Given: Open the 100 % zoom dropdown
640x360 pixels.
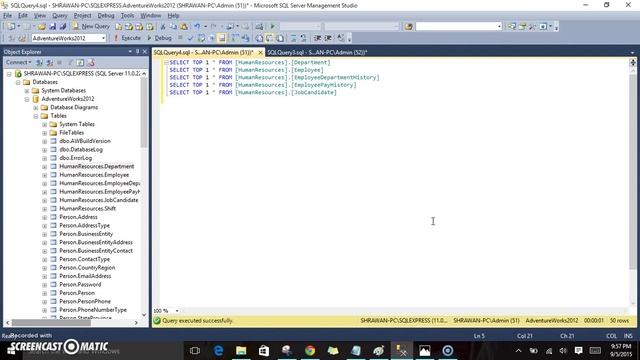Looking at the screenshot, I should (177, 311).
